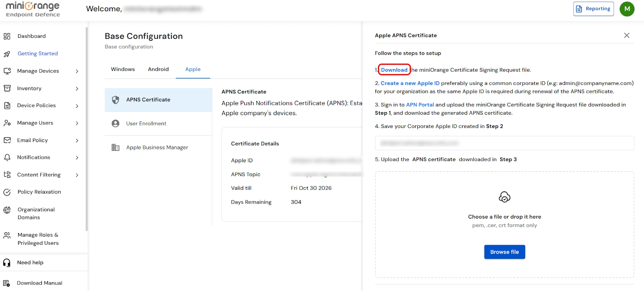644x291 pixels.
Task: Expand the Manage Devices submenu
Action: pyautogui.click(x=77, y=71)
